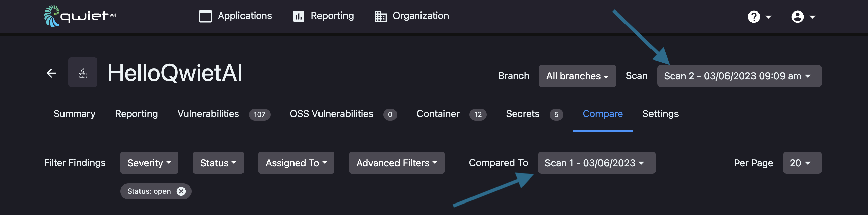The width and height of the screenshot is (868, 215).
Task: Switch to the Container tab
Action: click(x=438, y=114)
